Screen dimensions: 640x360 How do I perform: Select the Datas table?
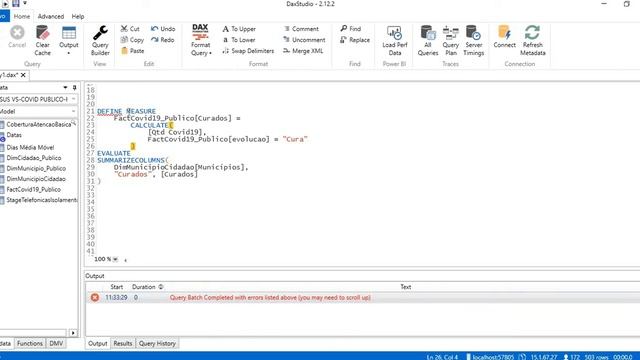[14, 135]
